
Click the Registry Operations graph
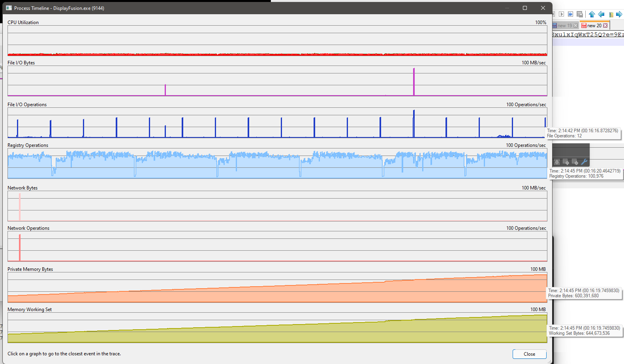click(277, 163)
